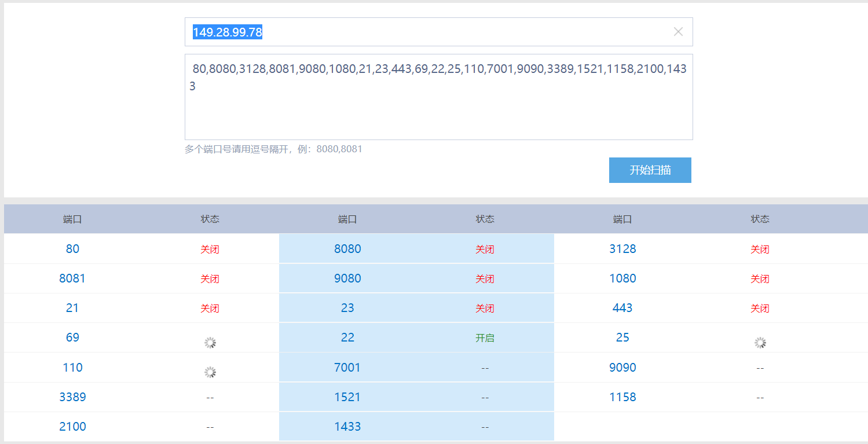868x444 pixels.
Task: Click port 3389 in the results
Action: [x=72, y=397]
